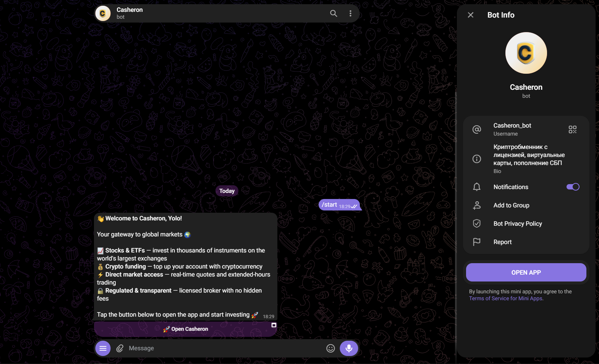Open Bot Privacy Policy

(x=526, y=224)
